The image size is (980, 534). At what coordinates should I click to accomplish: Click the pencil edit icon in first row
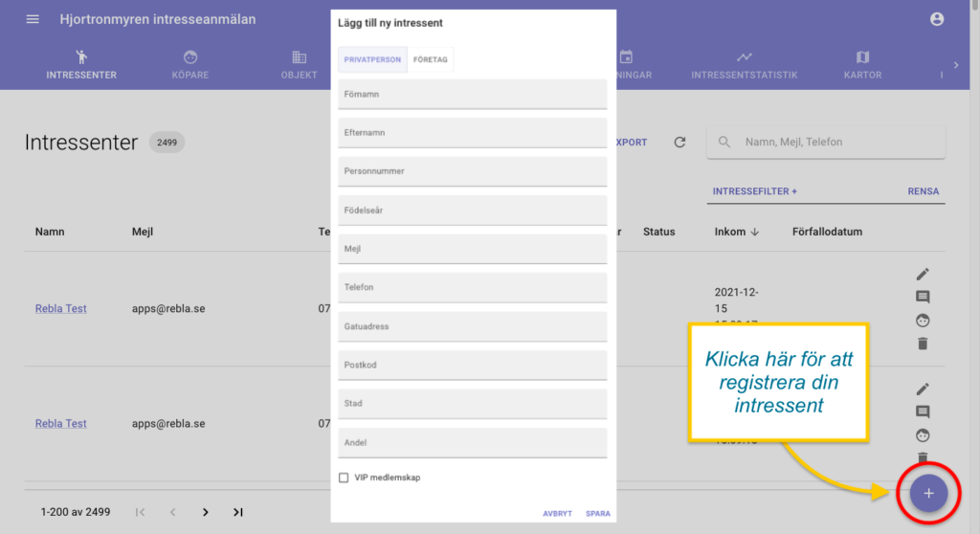(x=923, y=275)
